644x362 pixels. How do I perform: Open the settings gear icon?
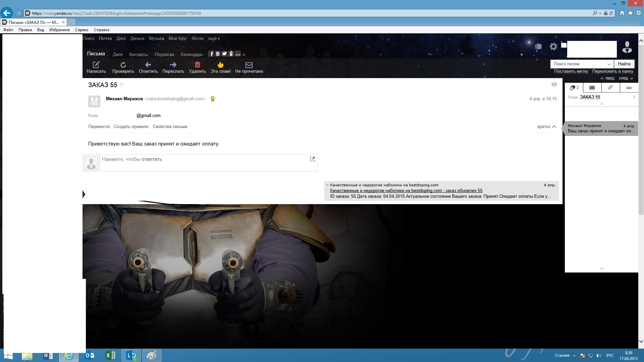[553, 47]
